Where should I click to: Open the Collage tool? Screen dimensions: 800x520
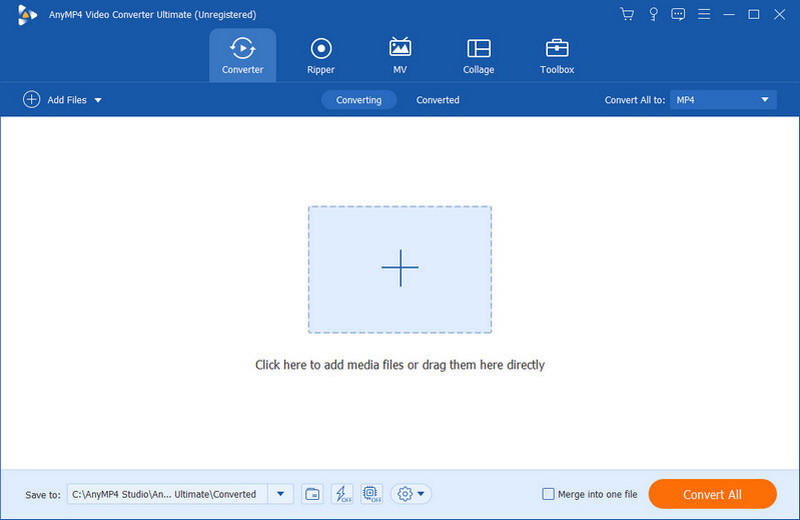(478, 55)
